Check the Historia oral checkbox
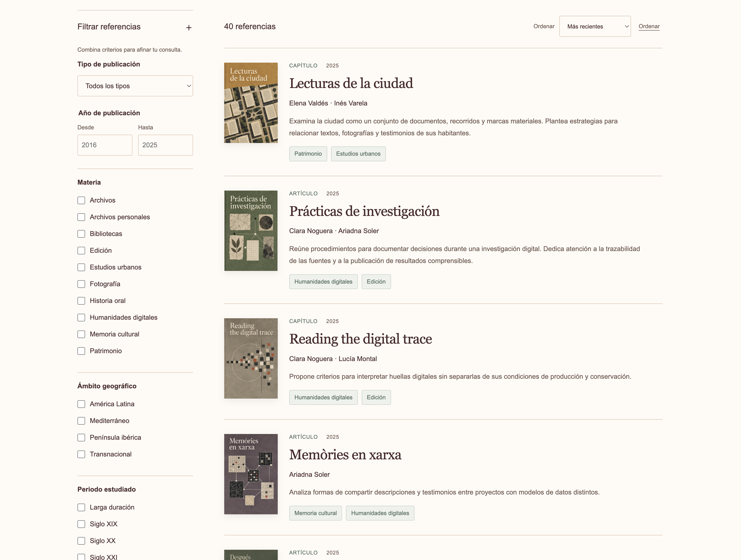This screenshot has height=560, width=741. 81,301
